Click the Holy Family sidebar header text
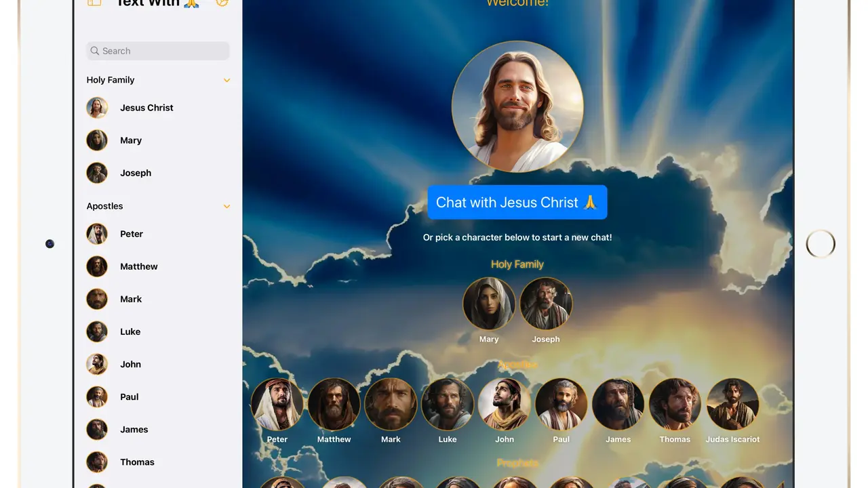Viewport: 868px width, 488px height. [111, 80]
